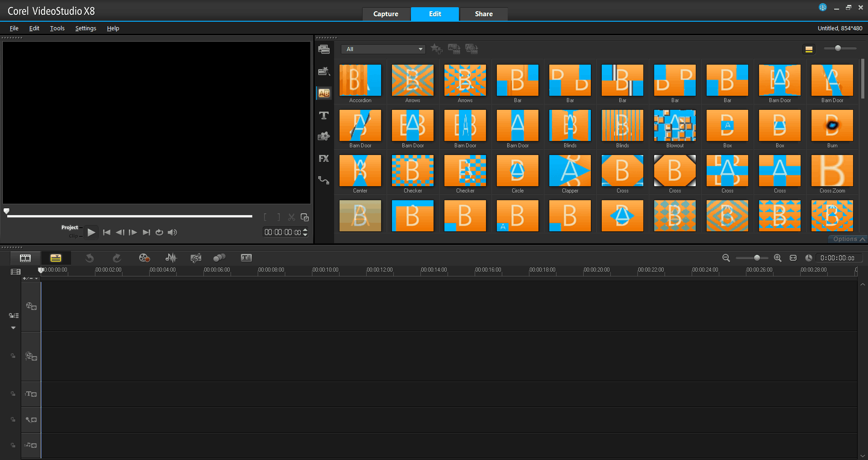This screenshot has height=460, width=868.
Task: Open the Settings menu
Action: point(85,28)
